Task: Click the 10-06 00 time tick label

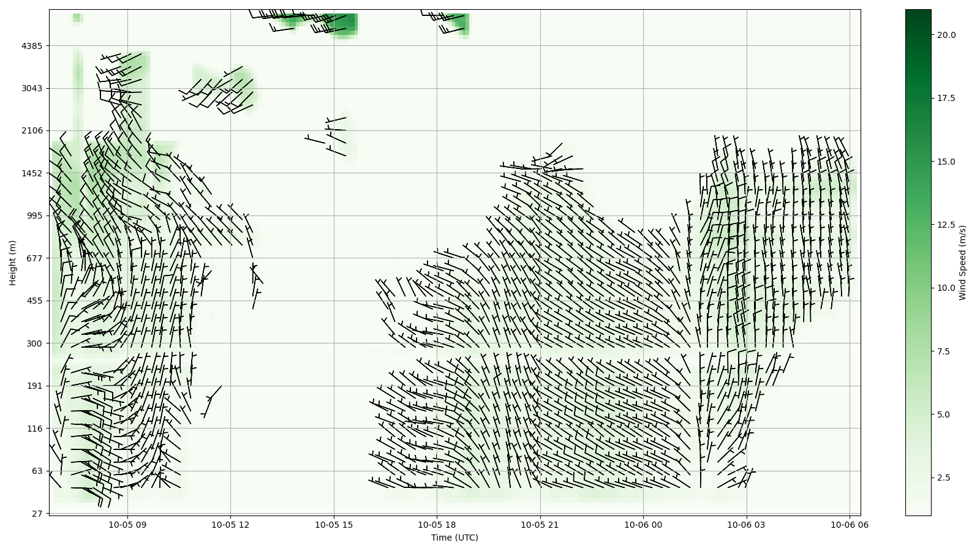Action: pos(643,525)
